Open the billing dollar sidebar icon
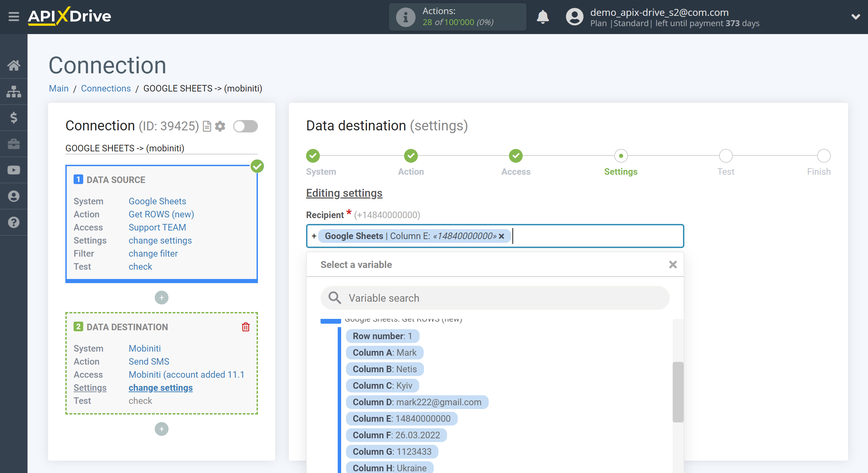Viewport: 868px width, 473px height. (x=14, y=118)
